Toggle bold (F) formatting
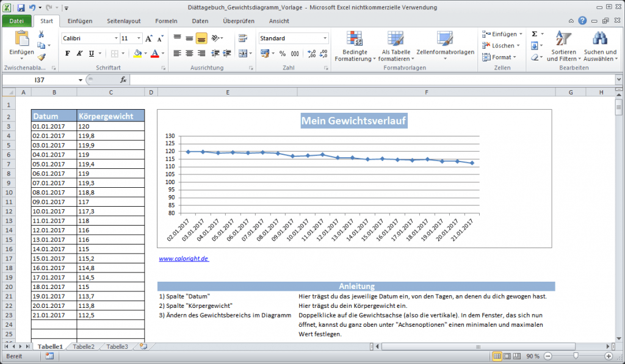This screenshot has width=625, height=364. click(67, 54)
